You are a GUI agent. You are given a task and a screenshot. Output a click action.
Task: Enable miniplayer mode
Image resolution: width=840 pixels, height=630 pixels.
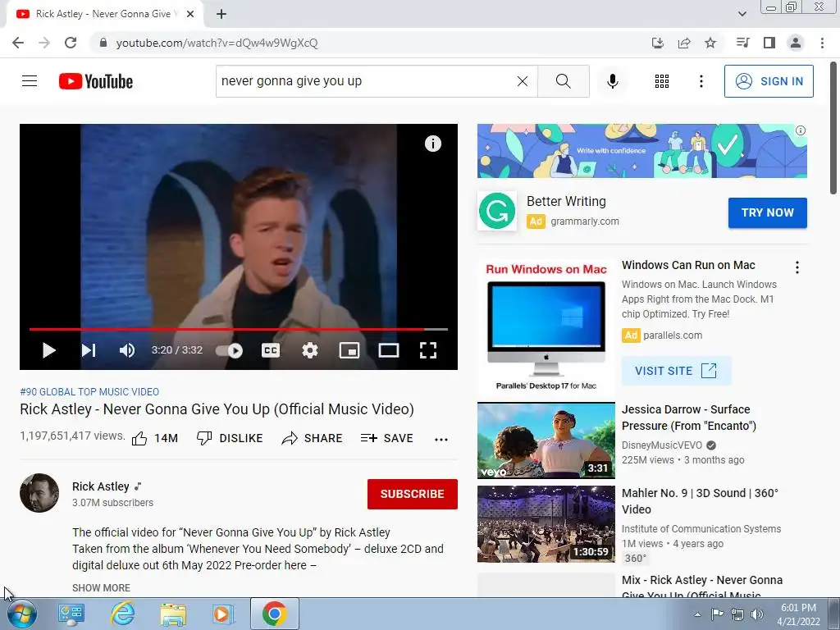click(349, 350)
